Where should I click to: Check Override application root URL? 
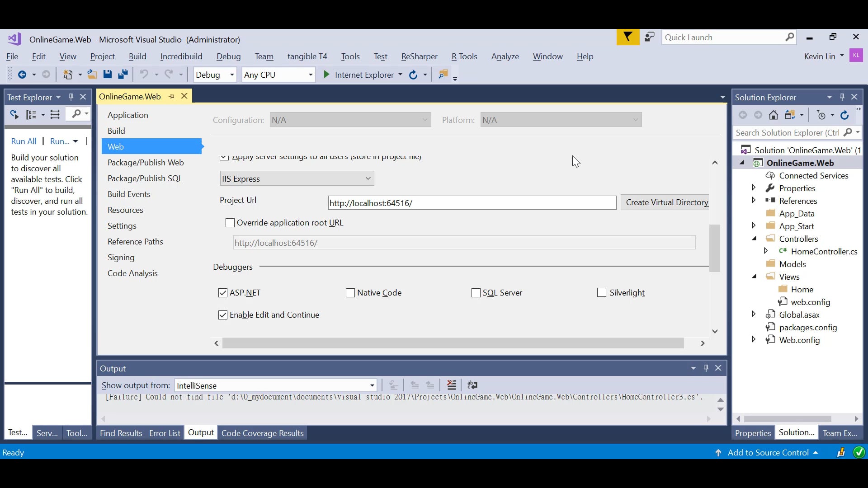click(230, 223)
